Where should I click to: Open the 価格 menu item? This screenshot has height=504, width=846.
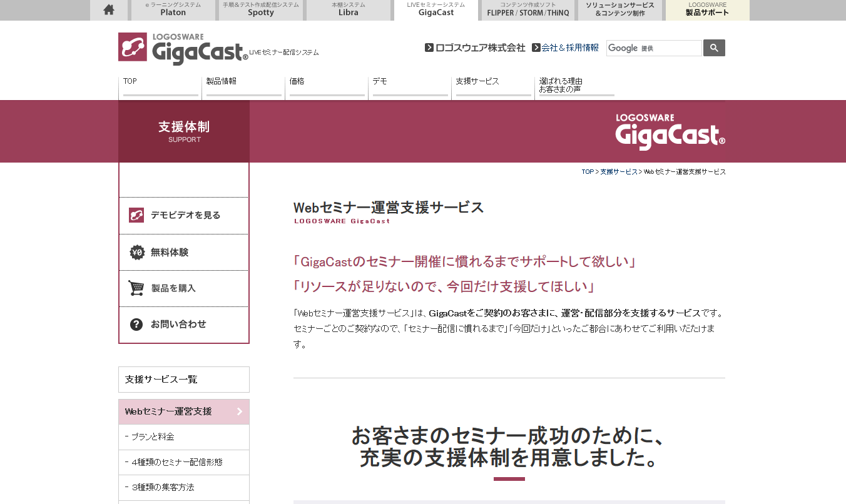[327, 86]
